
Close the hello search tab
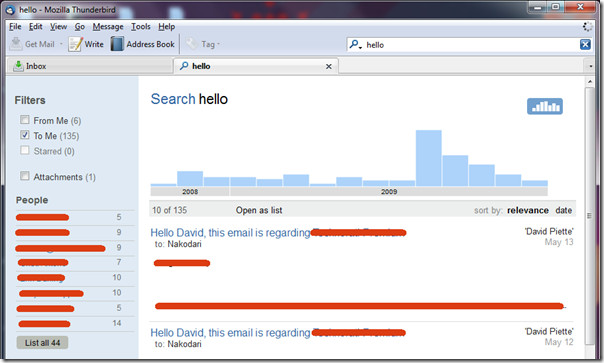[x=329, y=66]
